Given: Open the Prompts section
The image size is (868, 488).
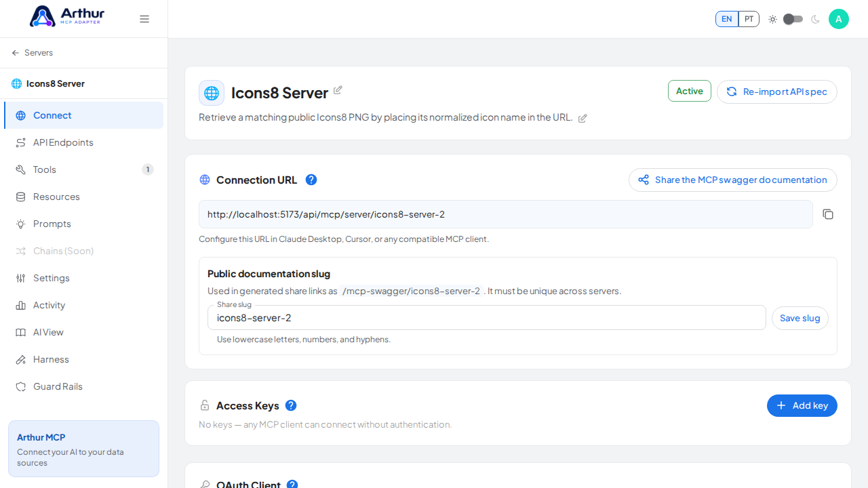Looking at the screenshot, I should coord(84,224).
